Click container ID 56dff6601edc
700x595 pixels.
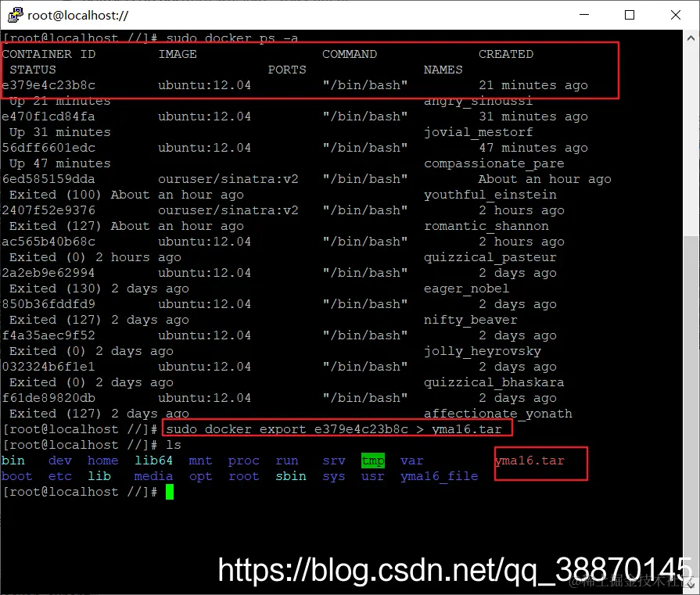click(48, 147)
